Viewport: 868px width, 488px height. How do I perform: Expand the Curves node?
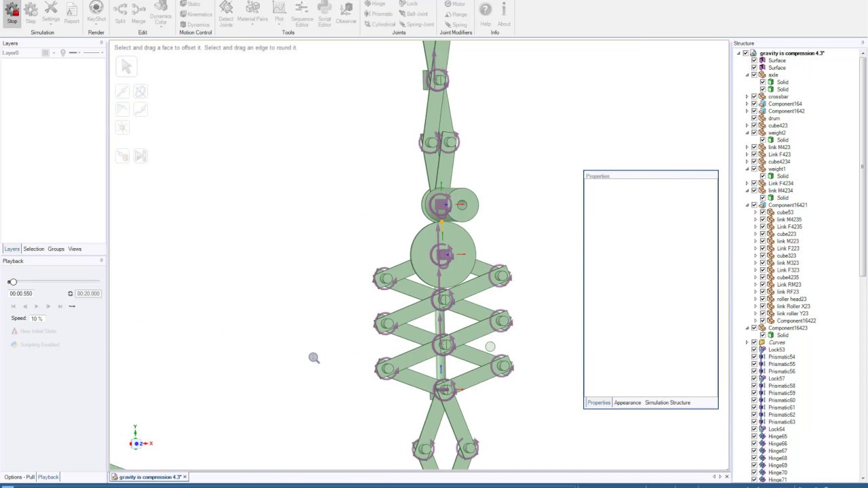pos(747,342)
